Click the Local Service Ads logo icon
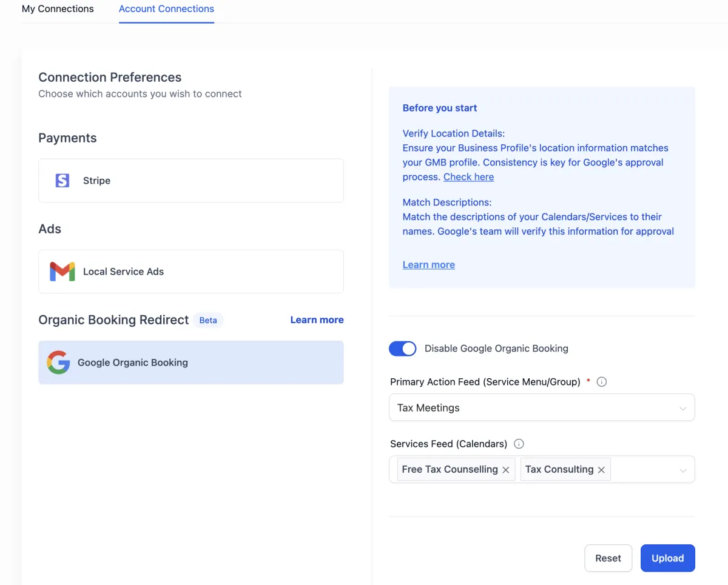The height and width of the screenshot is (585, 728). 62,272
